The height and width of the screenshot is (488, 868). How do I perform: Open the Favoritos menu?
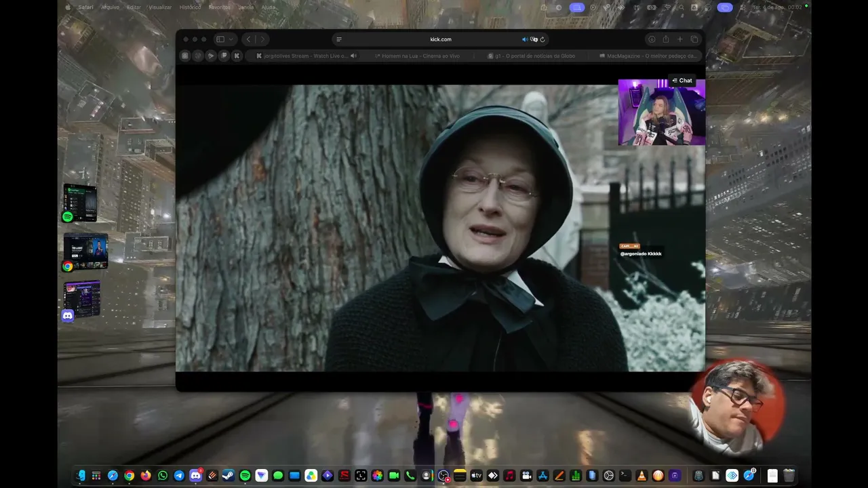(220, 7)
